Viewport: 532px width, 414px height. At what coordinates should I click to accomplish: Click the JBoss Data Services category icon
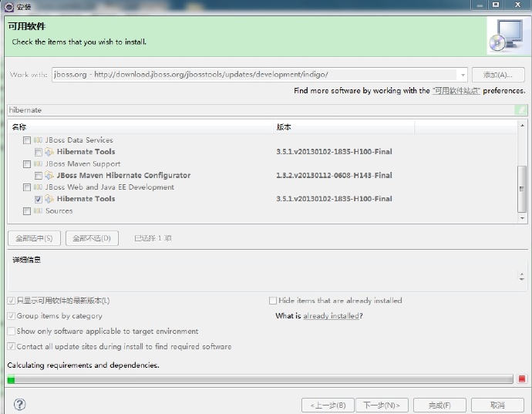coord(38,140)
